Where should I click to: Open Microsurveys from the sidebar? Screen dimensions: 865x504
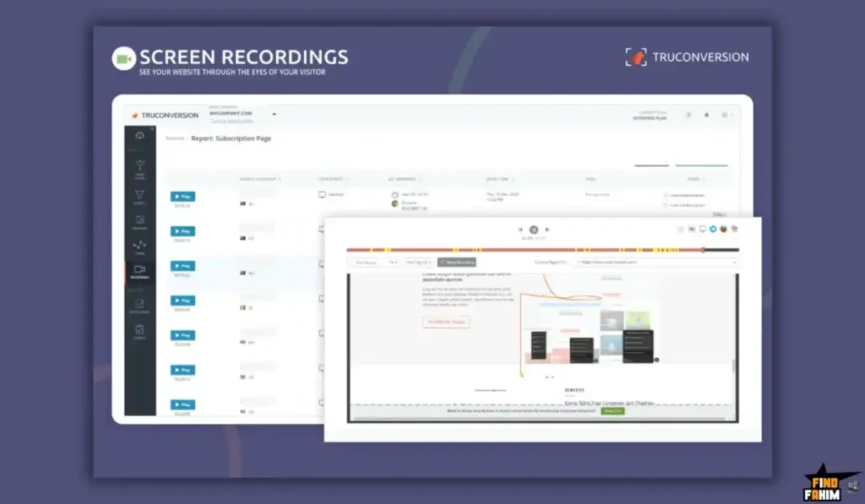140,306
